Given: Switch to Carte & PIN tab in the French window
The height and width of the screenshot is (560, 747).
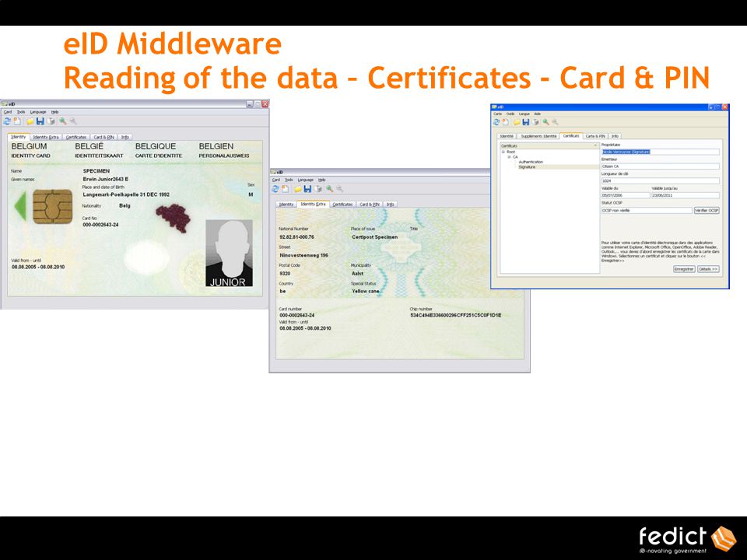Looking at the screenshot, I should pyautogui.click(x=595, y=136).
